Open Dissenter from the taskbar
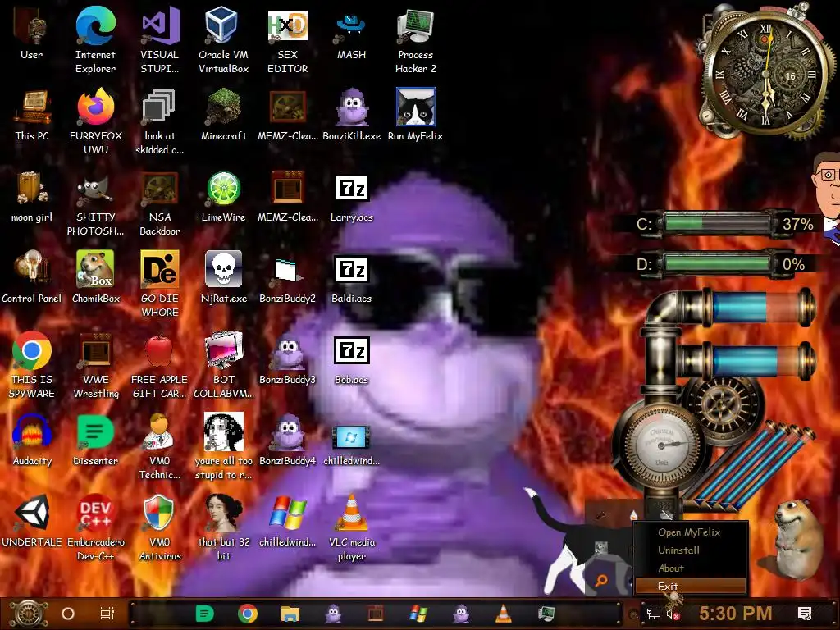The width and height of the screenshot is (840, 630). 204,614
